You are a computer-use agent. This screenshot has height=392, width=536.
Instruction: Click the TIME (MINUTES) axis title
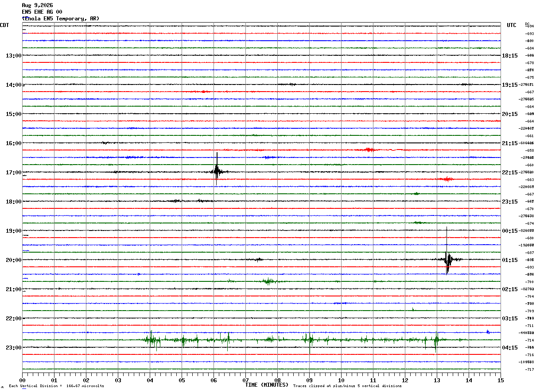(x=267, y=385)
